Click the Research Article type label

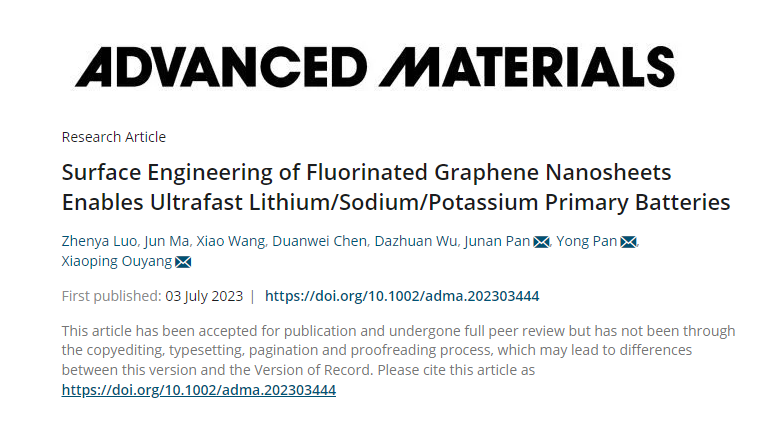coord(114,137)
